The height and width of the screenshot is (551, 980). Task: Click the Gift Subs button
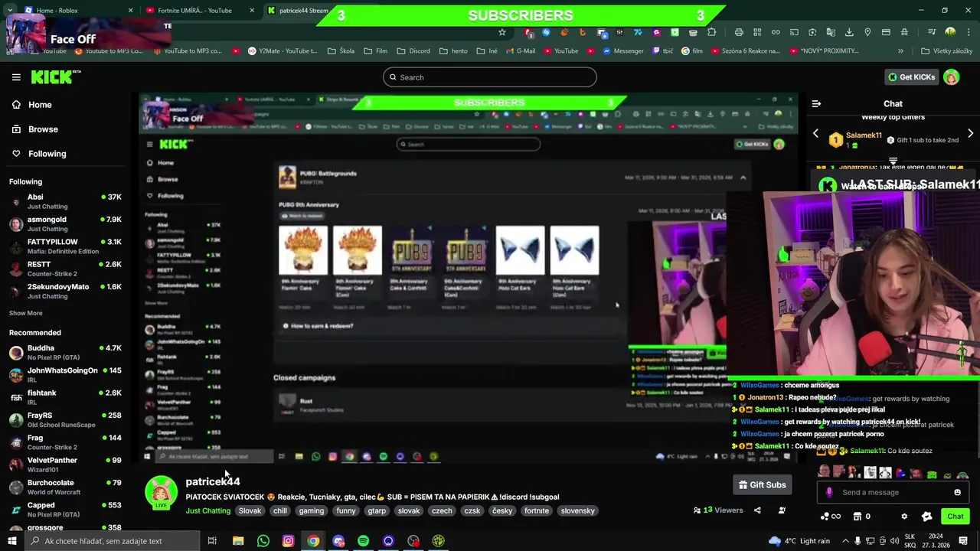(x=762, y=484)
